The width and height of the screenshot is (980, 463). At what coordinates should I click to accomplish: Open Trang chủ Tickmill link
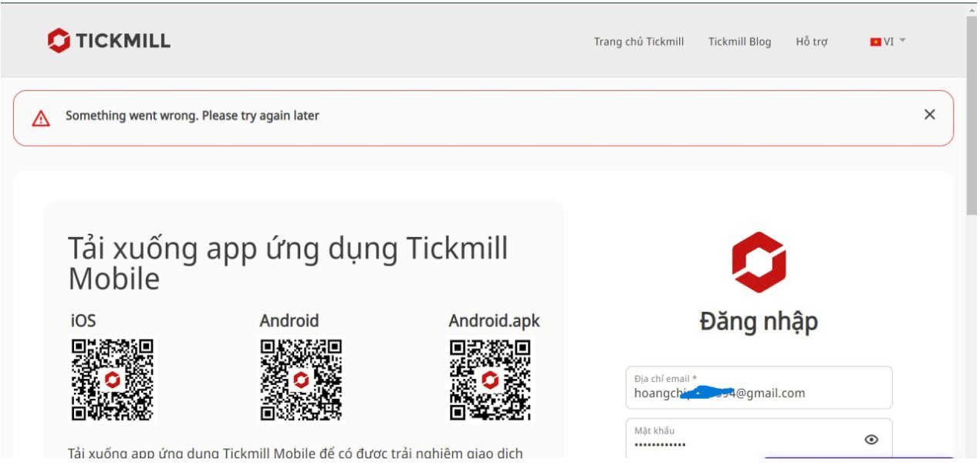(x=639, y=42)
